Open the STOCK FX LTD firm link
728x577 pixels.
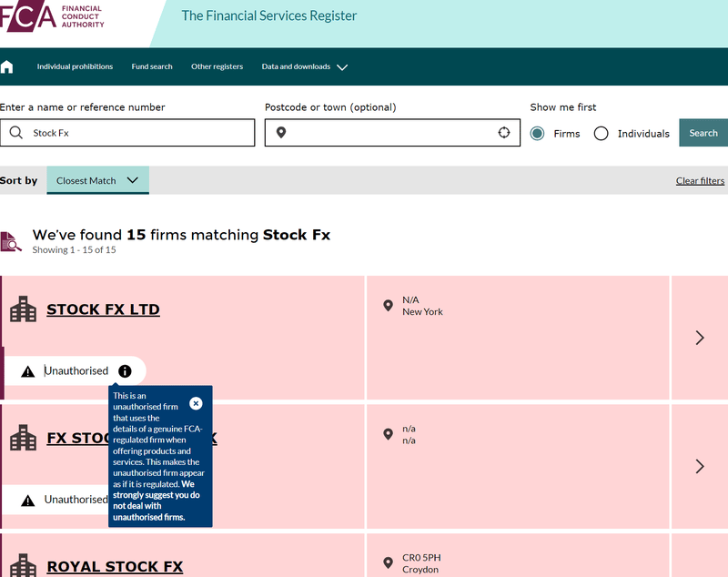[x=103, y=309]
